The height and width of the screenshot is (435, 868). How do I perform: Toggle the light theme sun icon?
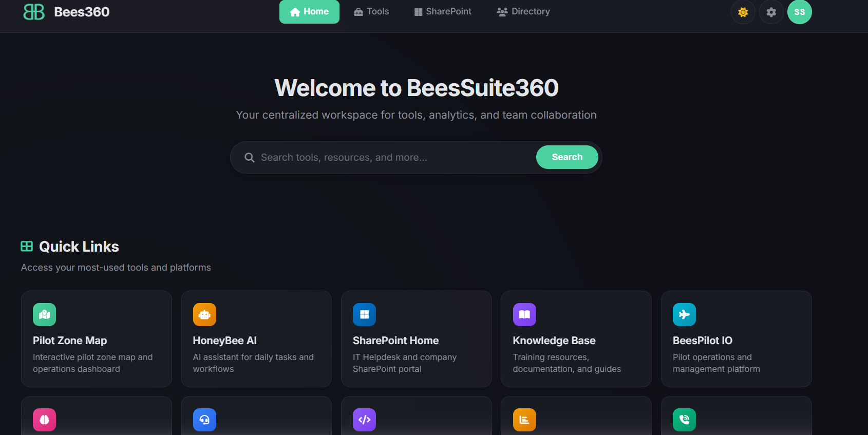743,12
